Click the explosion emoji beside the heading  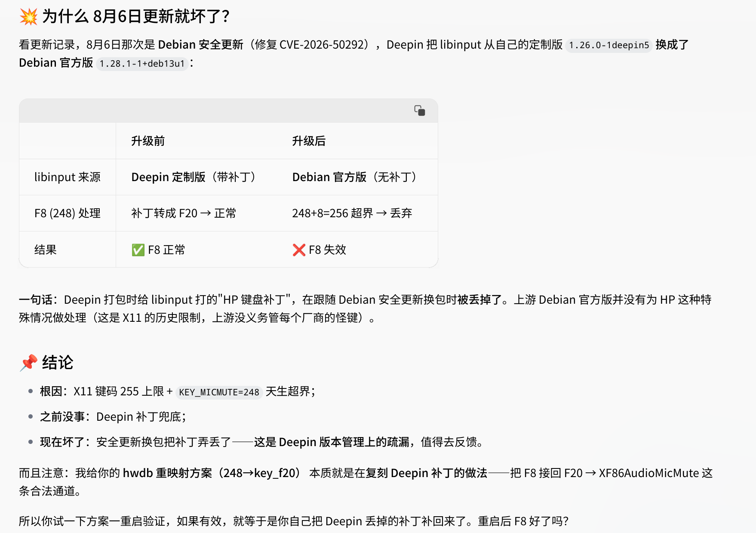click(28, 17)
